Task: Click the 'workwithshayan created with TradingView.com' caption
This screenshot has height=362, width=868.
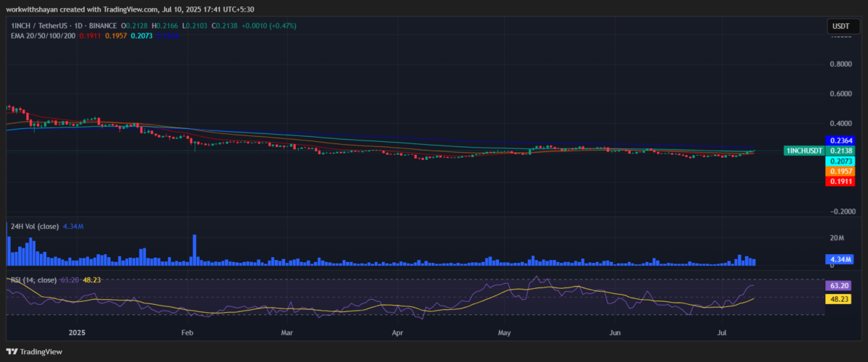Action: pyautogui.click(x=83, y=9)
